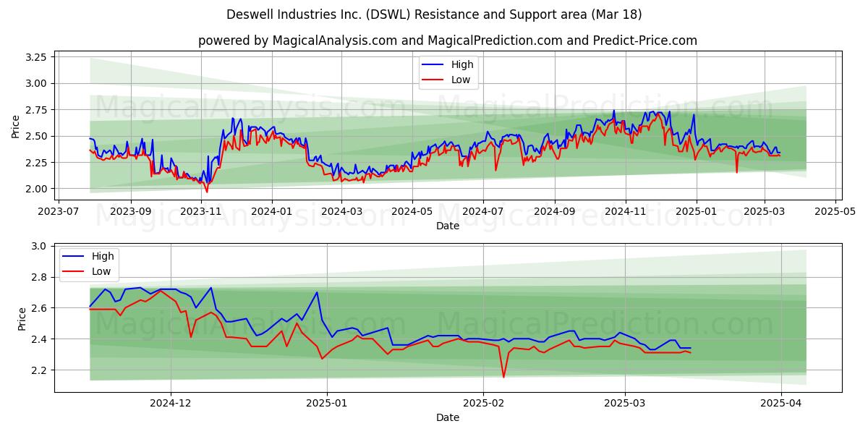The height and width of the screenshot is (434, 868).
Task: Click the 2024-09 date tick
Action: pyautogui.click(x=555, y=211)
